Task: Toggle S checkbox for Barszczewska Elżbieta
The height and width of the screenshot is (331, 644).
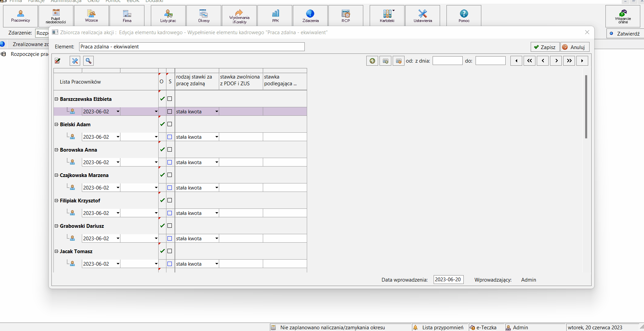Action: point(170,99)
